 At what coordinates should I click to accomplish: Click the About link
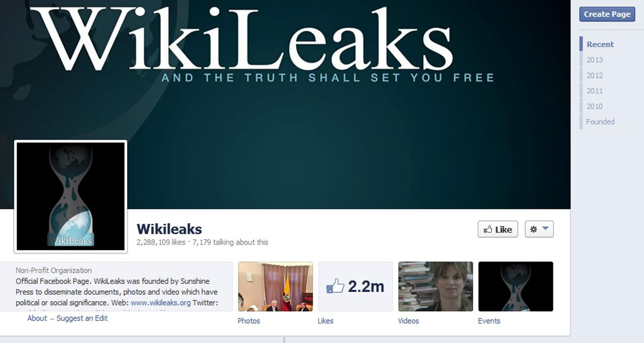tap(37, 318)
